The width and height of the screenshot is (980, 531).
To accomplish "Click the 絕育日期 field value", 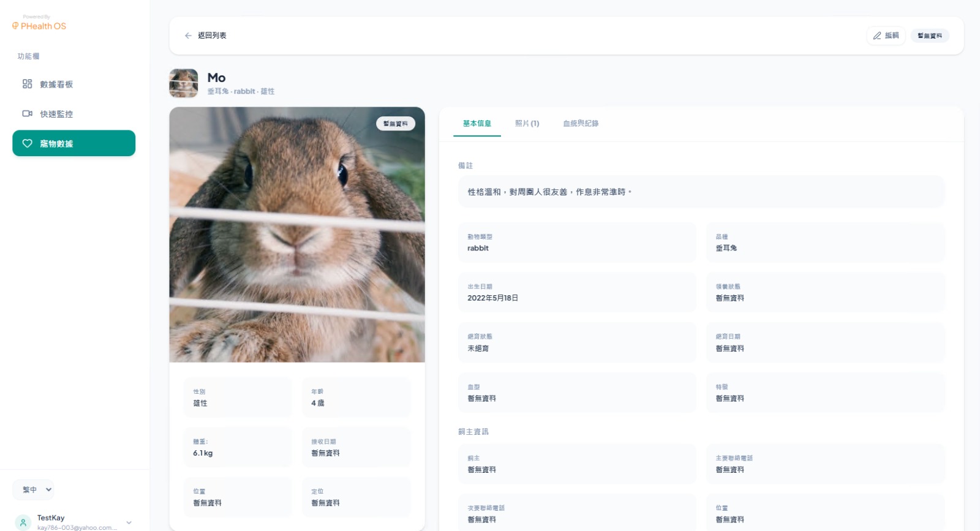I will 730,348.
